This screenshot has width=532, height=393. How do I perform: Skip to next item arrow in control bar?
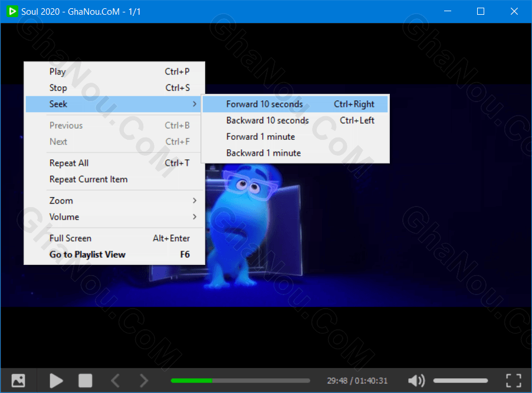click(x=144, y=381)
